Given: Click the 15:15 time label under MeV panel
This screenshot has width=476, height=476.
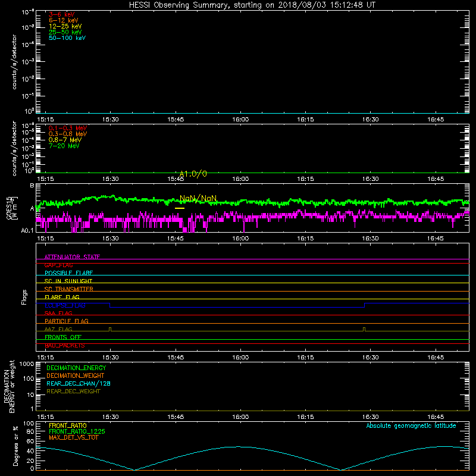Looking at the screenshot, I should [x=45, y=179].
